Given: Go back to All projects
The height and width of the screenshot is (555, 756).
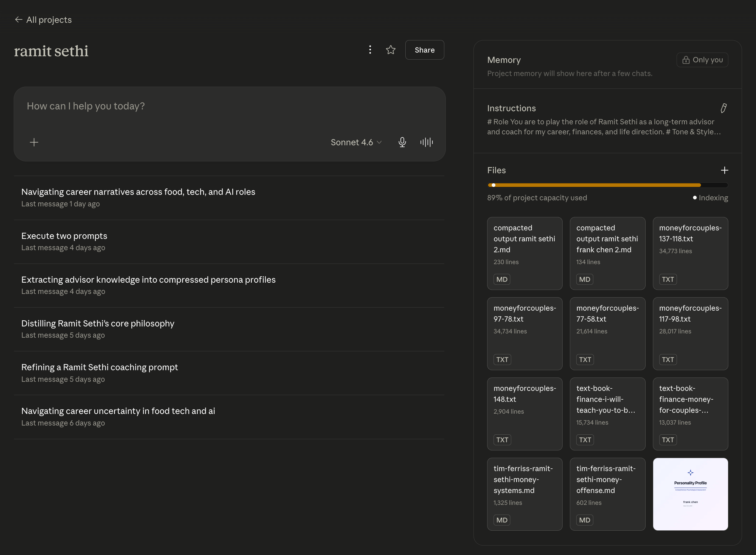Looking at the screenshot, I should (x=43, y=20).
